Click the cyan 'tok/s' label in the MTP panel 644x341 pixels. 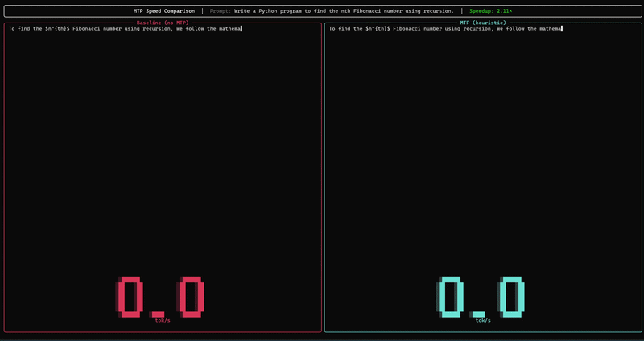coord(483,320)
